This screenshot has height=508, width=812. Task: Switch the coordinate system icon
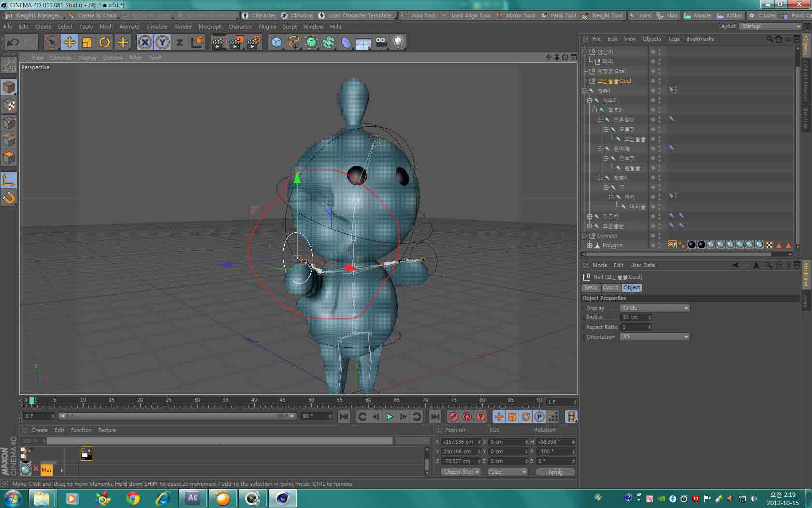click(x=197, y=43)
